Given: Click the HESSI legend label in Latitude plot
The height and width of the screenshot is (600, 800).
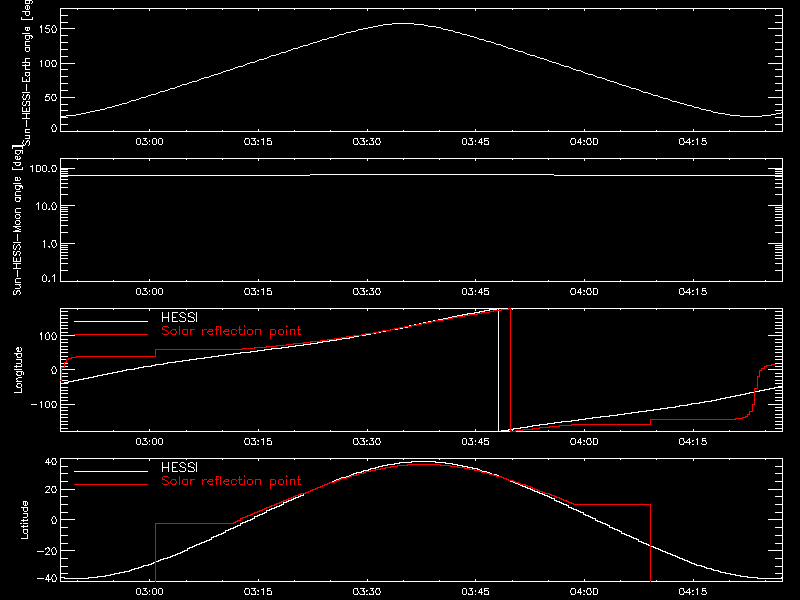Looking at the screenshot, I should (x=179, y=467).
